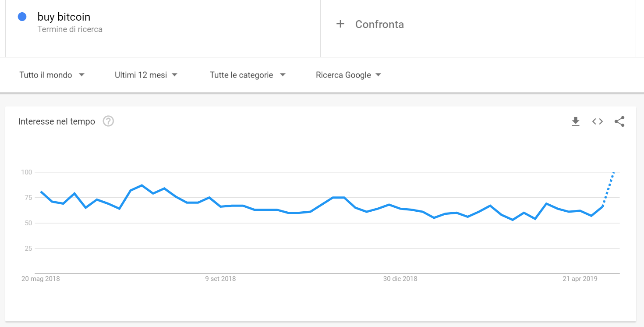Download the Interesse nel tempo chart data
Image resolution: width=644 pixels, height=327 pixels.
[x=576, y=122]
